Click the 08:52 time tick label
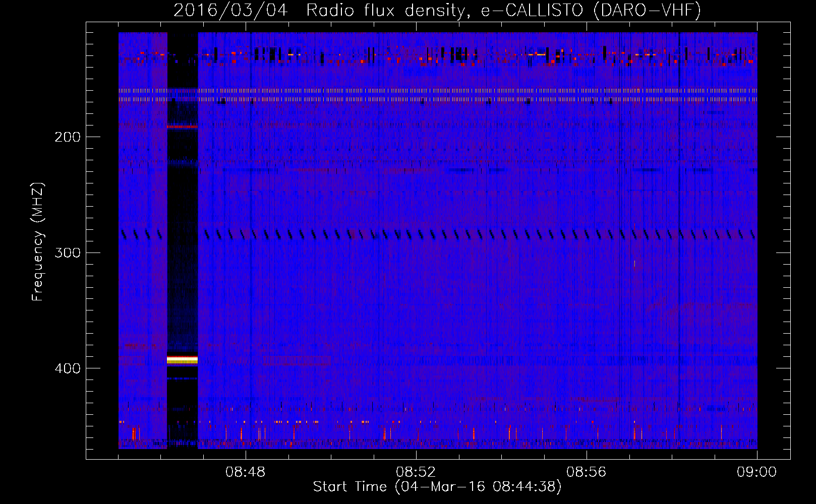Image resolution: width=816 pixels, height=504 pixels. pos(416,472)
